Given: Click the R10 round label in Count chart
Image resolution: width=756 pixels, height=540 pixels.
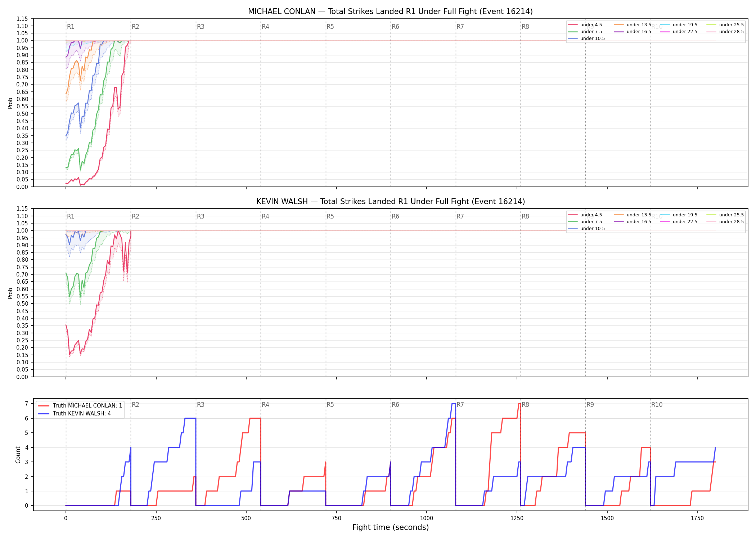Looking at the screenshot, I should [x=657, y=405].
